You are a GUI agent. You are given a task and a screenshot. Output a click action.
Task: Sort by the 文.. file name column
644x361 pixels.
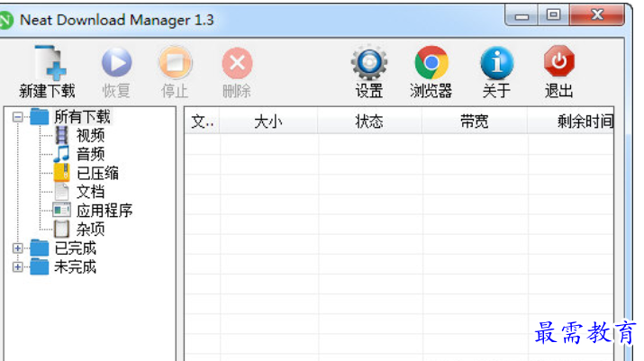coord(202,122)
